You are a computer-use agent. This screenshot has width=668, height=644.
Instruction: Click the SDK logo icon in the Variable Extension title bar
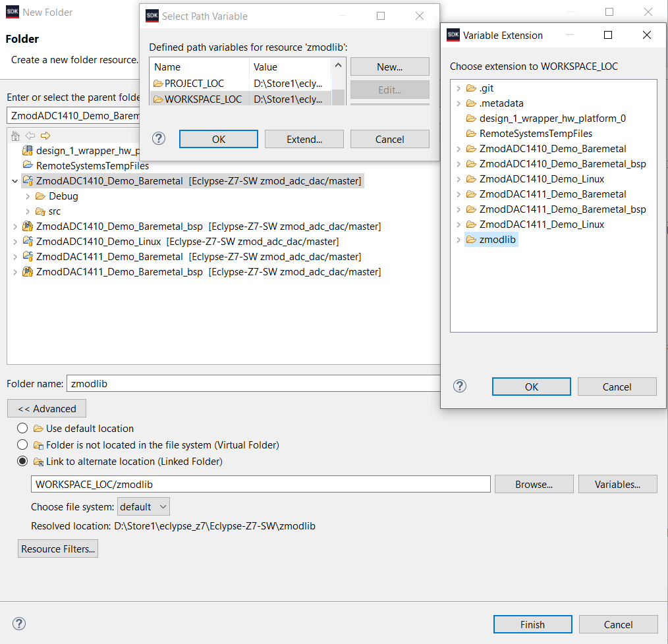click(x=453, y=35)
